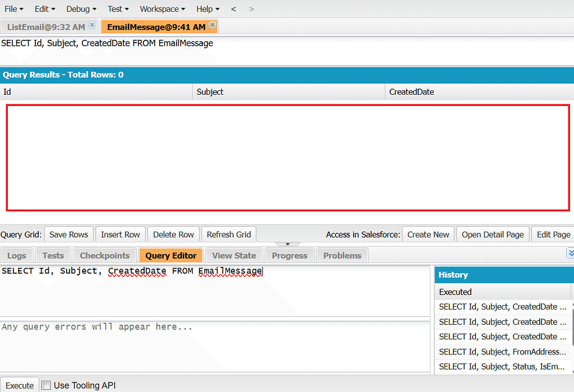
Task: Close the ListEmail@9:32 AM tab
Action: (92, 25)
